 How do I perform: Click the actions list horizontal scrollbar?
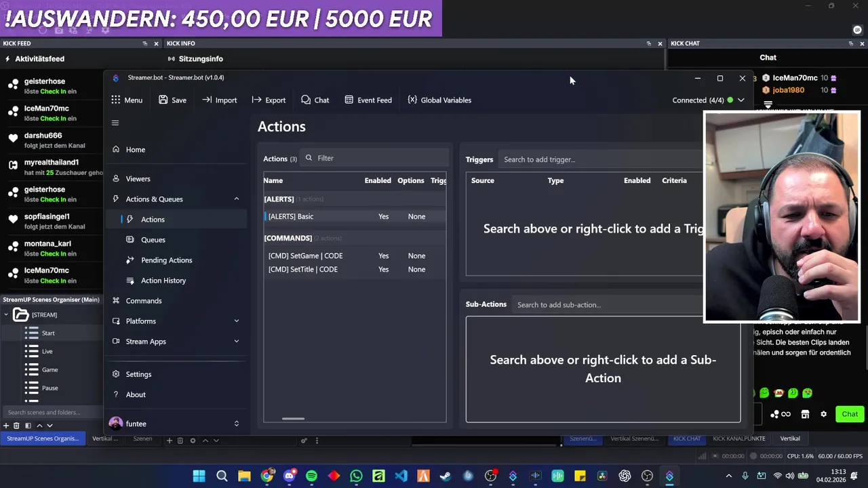[x=293, y=419]
